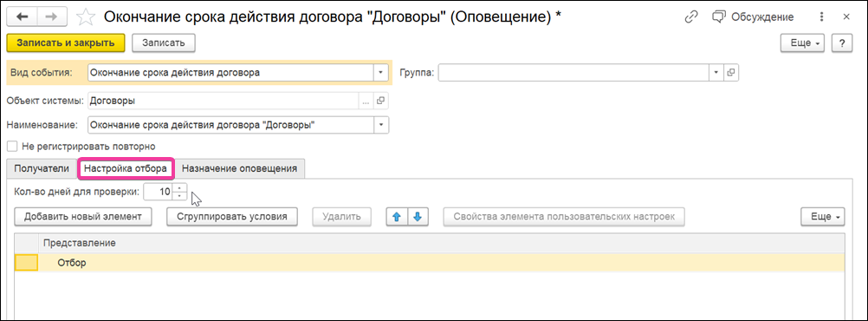Open Объект системы Договоры item

click(381, 102)
